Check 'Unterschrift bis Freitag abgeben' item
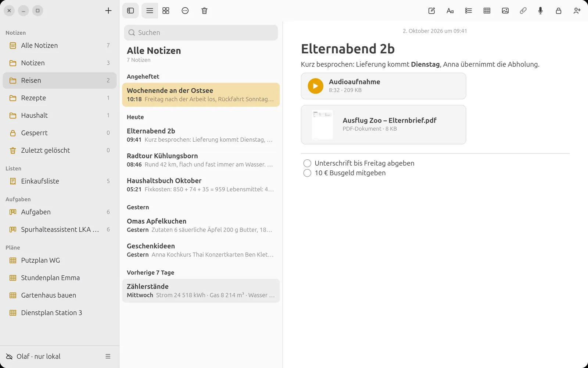The width and height of the screenshot is (588, 368). (x=307, y=163)
